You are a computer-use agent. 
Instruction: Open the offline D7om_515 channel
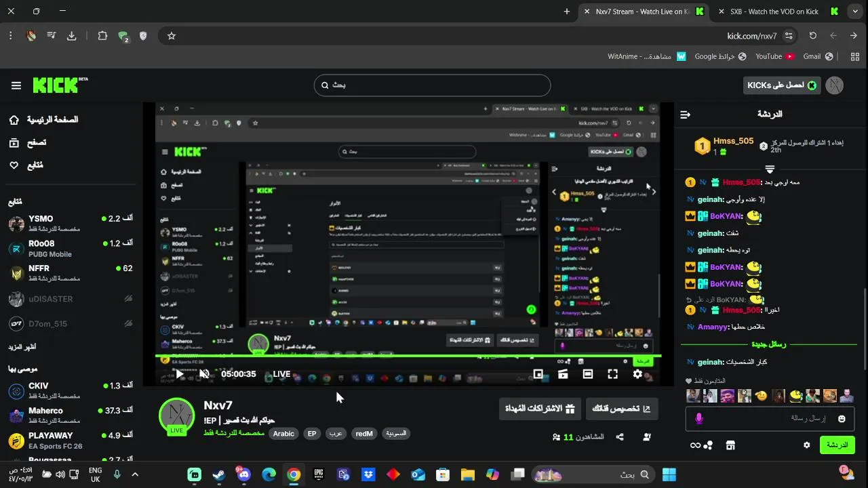coord(71,324)
